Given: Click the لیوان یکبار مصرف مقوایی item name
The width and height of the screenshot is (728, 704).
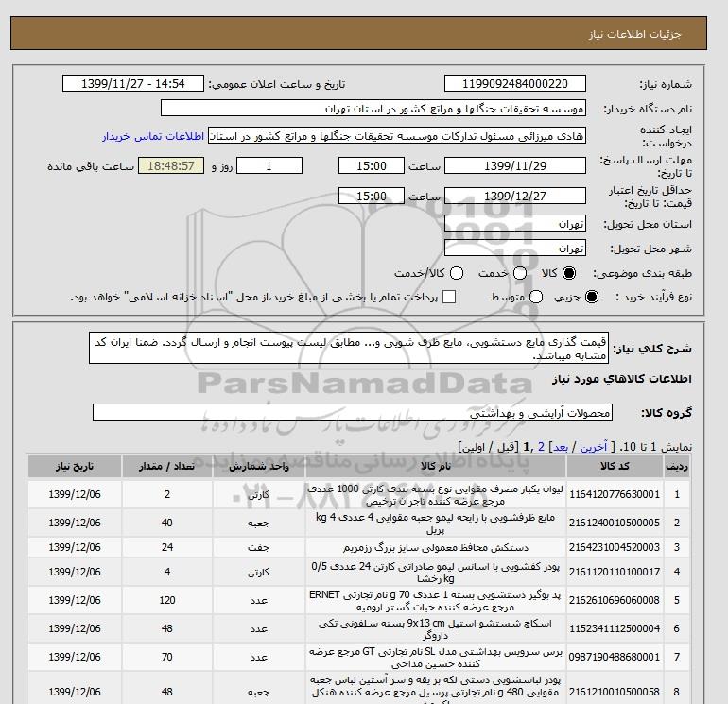Looking at the screenshot, I should [436, 495].
